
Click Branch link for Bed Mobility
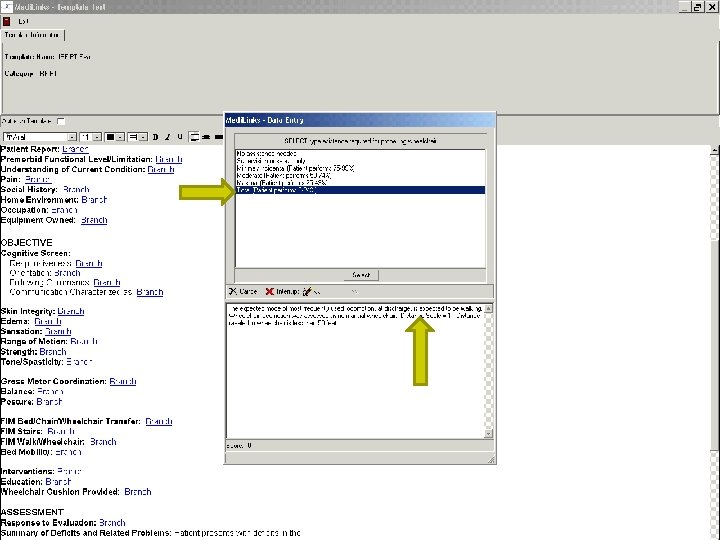pos(68,452)
